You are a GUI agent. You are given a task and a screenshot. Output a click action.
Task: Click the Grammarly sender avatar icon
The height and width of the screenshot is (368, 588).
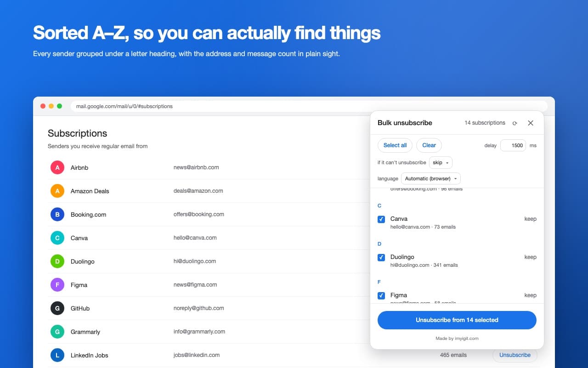57,332
